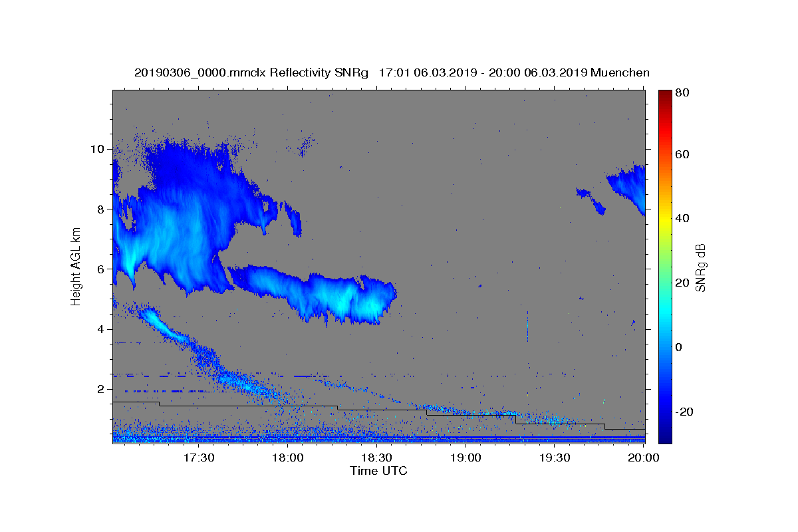Click the plot title starting 20190306_0000.mmclx
This screenshot has width=798, height=532.
point(392,72)
